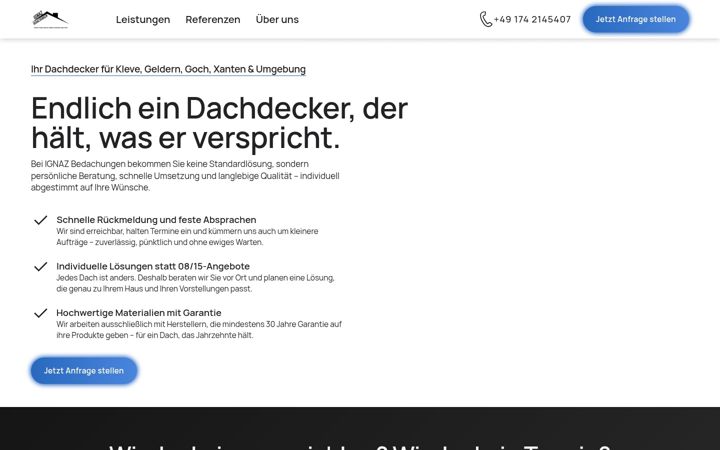The height and width of the screenshot is (450, 720).
Task: Click the checkmark beside Schnelle Rückmeldung
Action: (x=40, y=220)
